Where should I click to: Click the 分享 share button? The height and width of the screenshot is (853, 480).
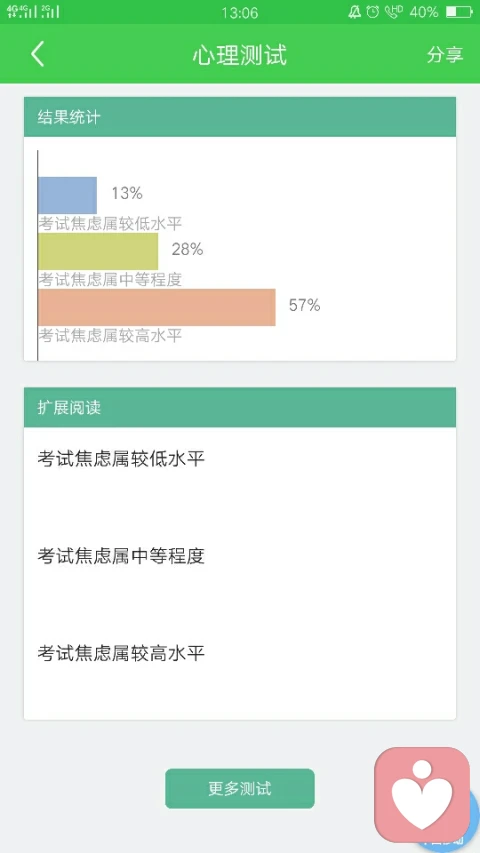pyautogui.click(x=445, y=54)
